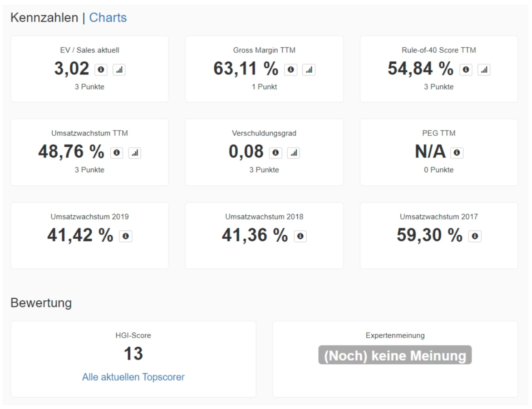Open chart for Gross Margin TTM
Image resolution: width=532 pixels, height=409 pixels.
coord(309,70)
